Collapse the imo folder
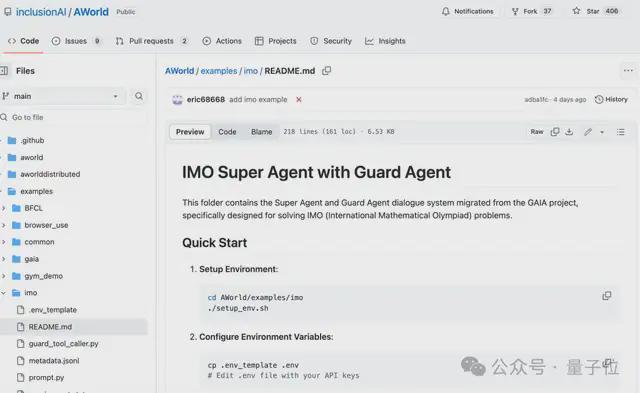Viewport: 640px width, 393px height. tap(4, 293)
